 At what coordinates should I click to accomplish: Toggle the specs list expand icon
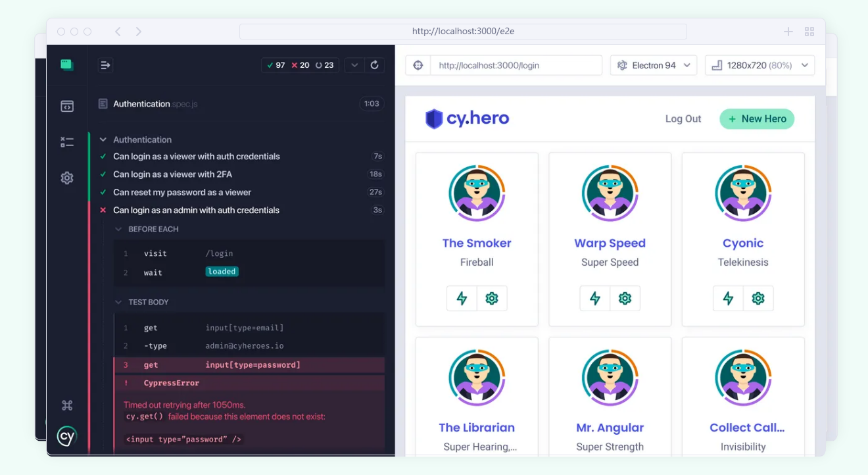tap(105, 65)
